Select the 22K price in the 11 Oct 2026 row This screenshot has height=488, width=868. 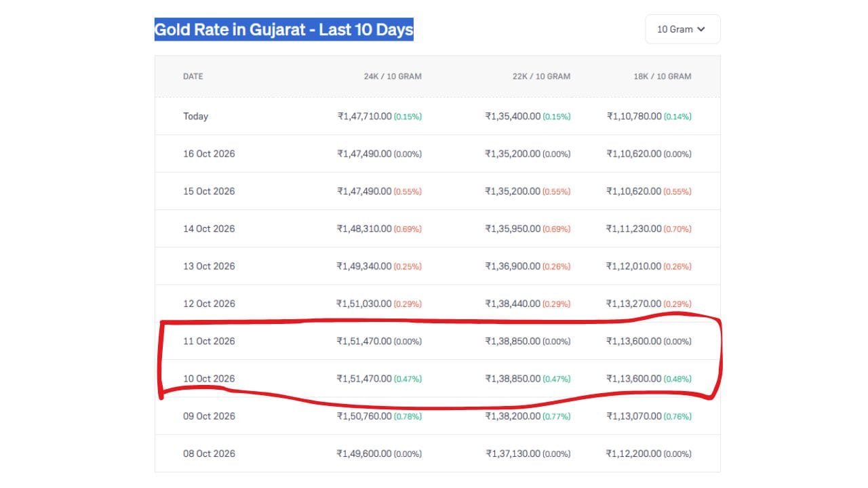[x=513, y=341]
